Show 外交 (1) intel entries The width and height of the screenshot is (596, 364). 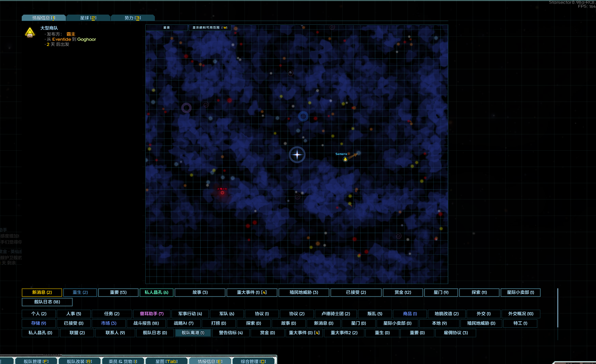(484, 314)
